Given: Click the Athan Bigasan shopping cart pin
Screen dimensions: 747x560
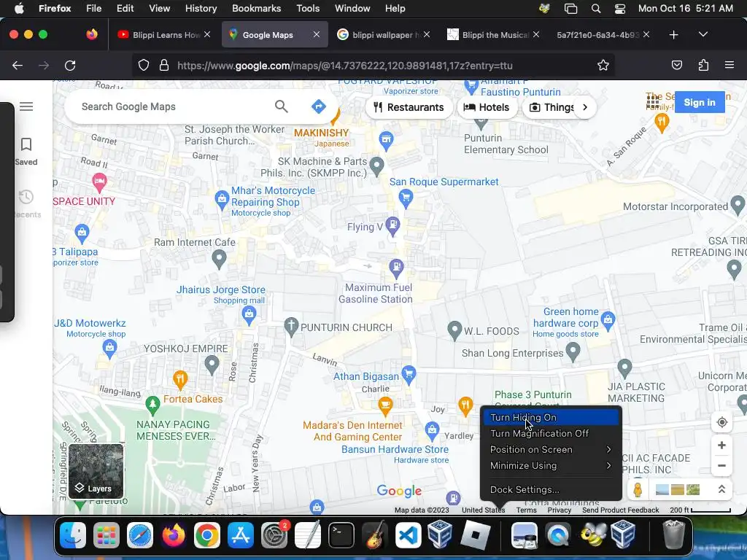Looking at the screenshot, I should pos(409,376).
